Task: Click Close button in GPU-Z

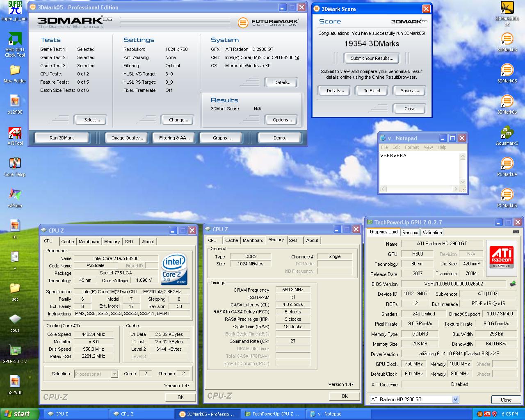Action: click(506, 399)
